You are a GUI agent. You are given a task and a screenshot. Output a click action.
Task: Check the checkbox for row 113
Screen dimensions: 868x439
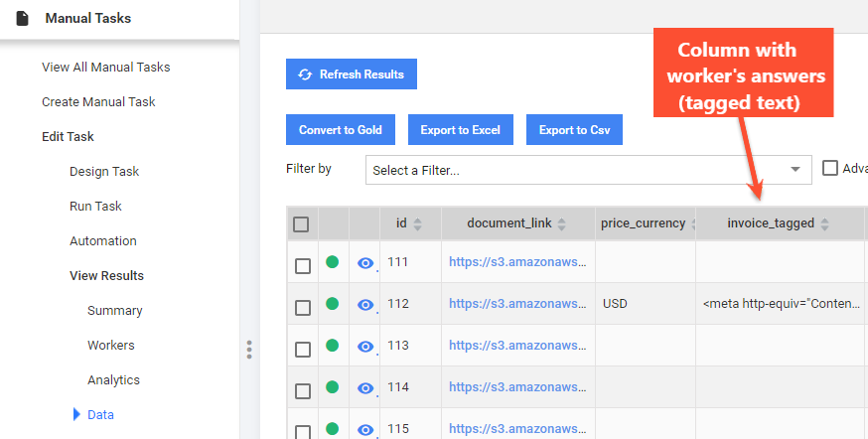click(x=303, y=350)
